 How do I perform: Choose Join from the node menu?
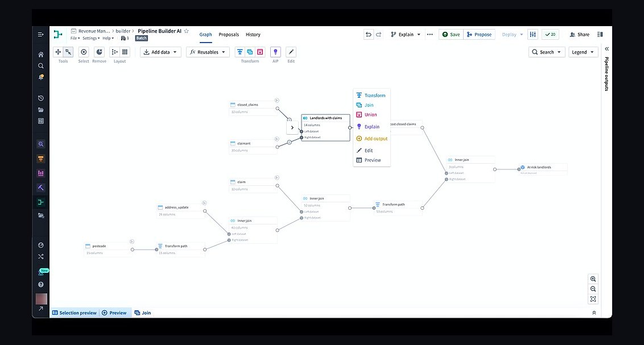371,105
